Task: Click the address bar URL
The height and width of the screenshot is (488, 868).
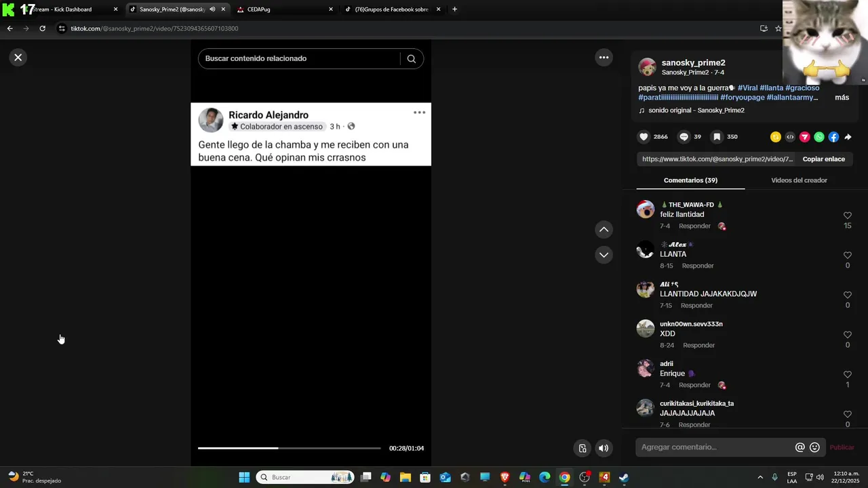Action: (155, 28)
